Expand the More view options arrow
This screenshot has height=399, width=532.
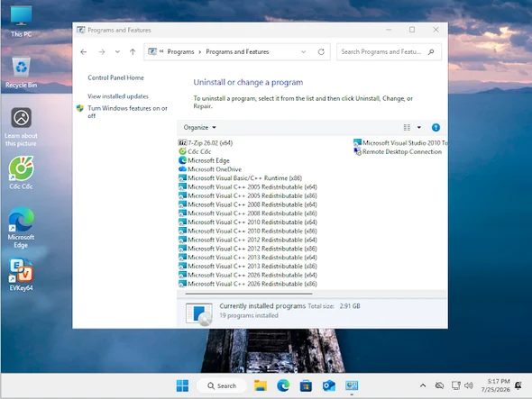(419, 128)
